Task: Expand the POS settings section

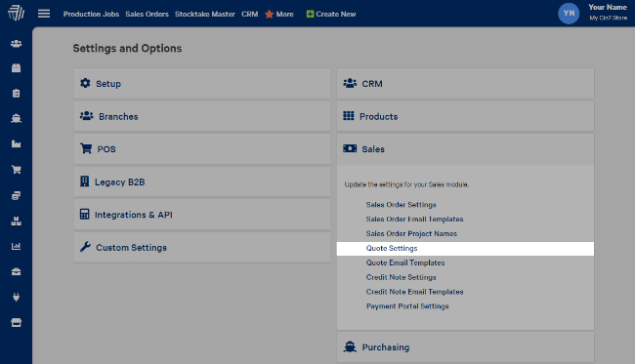Action: [x=202, y=149]
